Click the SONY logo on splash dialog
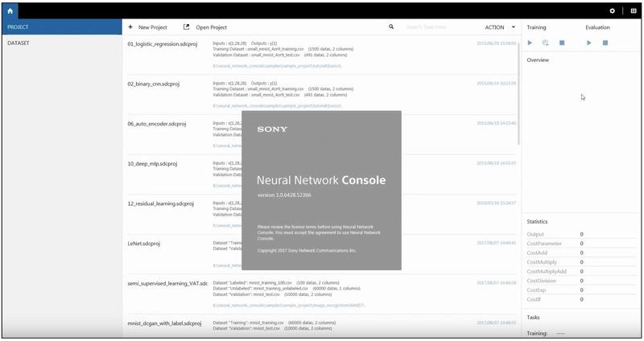 272,129
